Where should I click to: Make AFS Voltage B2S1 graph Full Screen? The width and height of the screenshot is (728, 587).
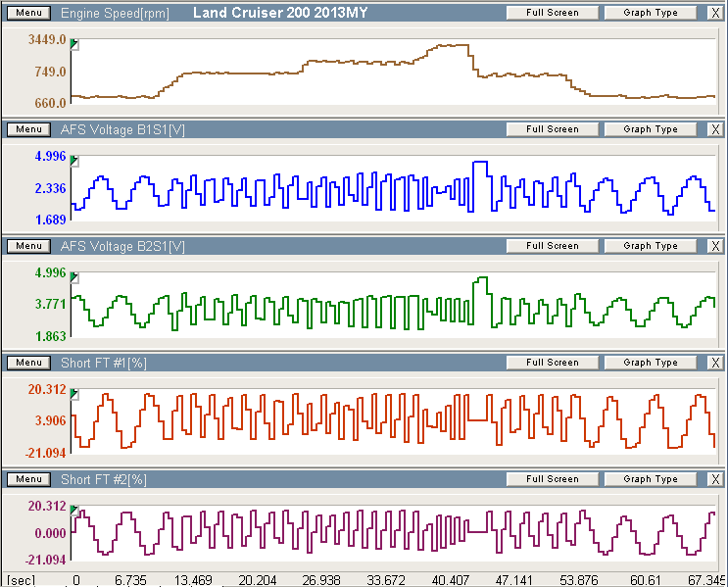(552, 246)
